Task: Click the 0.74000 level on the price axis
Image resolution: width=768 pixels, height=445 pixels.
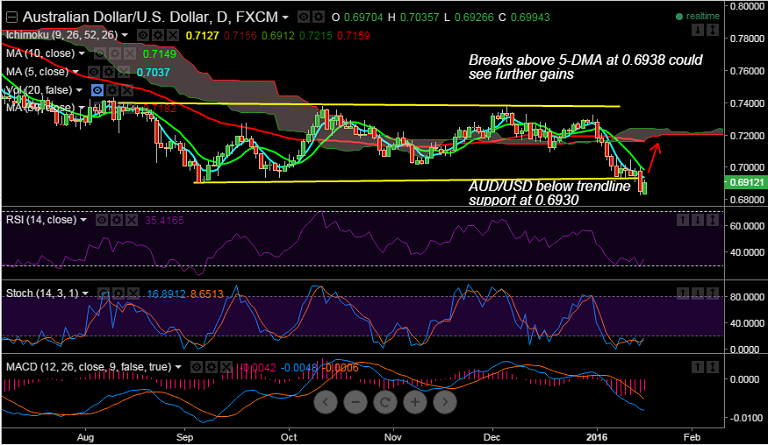Action: 747,103
